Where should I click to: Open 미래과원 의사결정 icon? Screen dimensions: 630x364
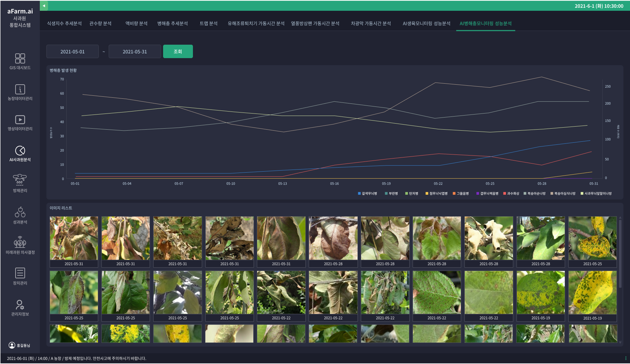pyautogui.click(x=20, y=242)
